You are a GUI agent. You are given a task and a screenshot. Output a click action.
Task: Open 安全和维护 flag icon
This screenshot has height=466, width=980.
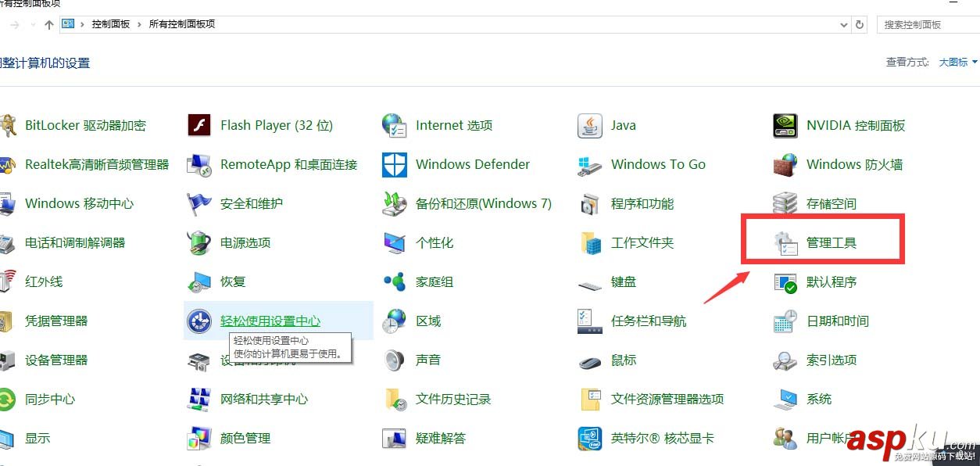coord(199,203)
